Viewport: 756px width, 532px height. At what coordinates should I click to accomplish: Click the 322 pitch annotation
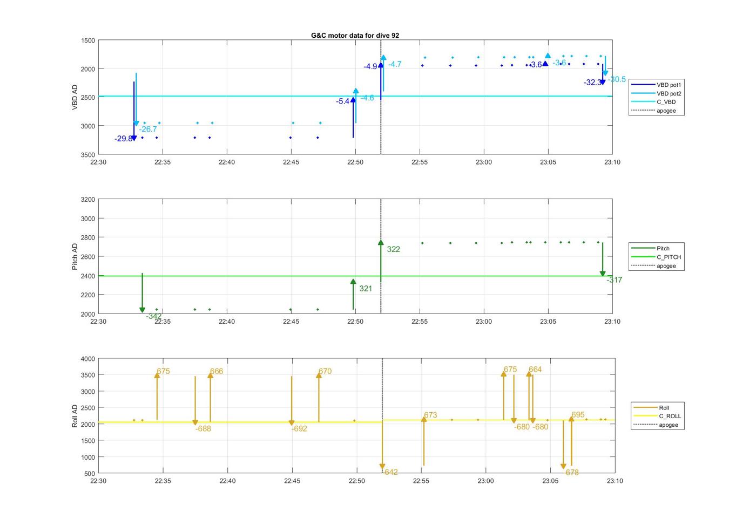tap(393, 249)
